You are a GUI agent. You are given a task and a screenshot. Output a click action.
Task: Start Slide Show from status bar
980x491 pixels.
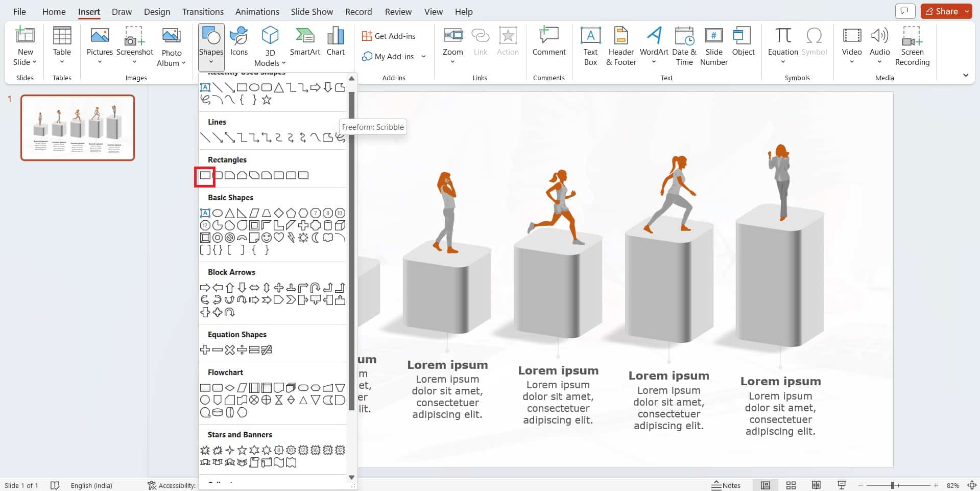(x=841, y=485)
